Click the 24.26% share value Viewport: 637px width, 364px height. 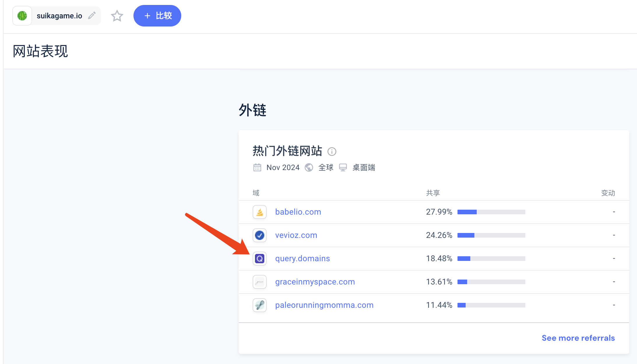(x=439, y=235)
